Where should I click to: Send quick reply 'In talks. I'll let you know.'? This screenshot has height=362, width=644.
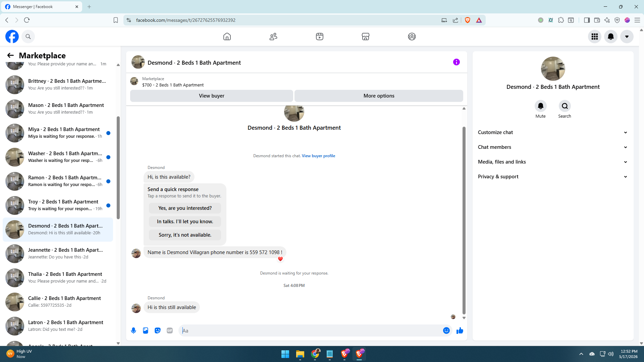(185, 222)
